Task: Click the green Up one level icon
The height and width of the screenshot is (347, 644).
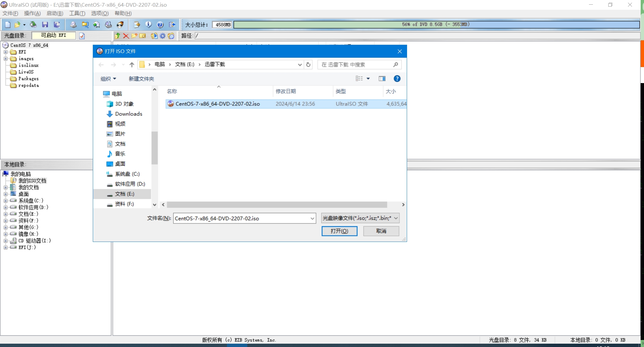Action: tap(117, 36)
